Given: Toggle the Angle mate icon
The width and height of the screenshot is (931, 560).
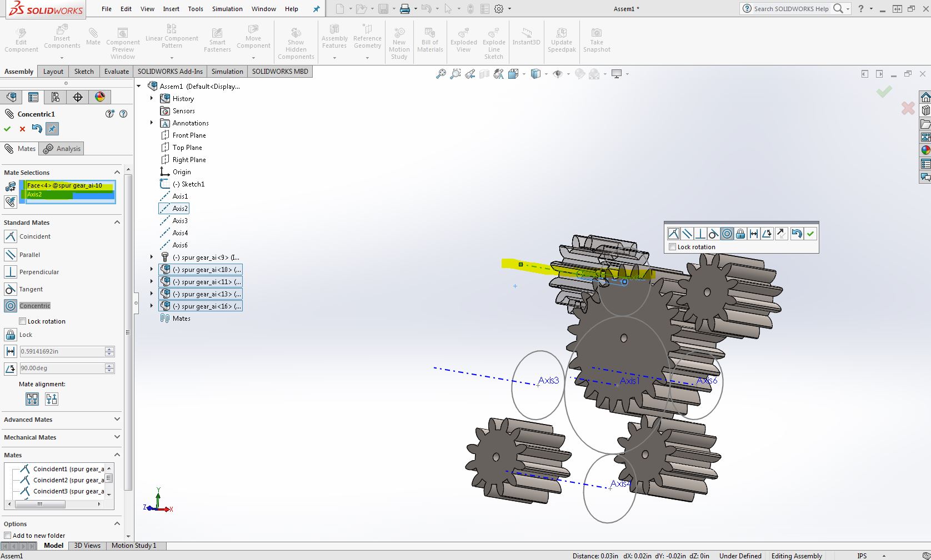Looking at the screenshot, I should point(11,368).
